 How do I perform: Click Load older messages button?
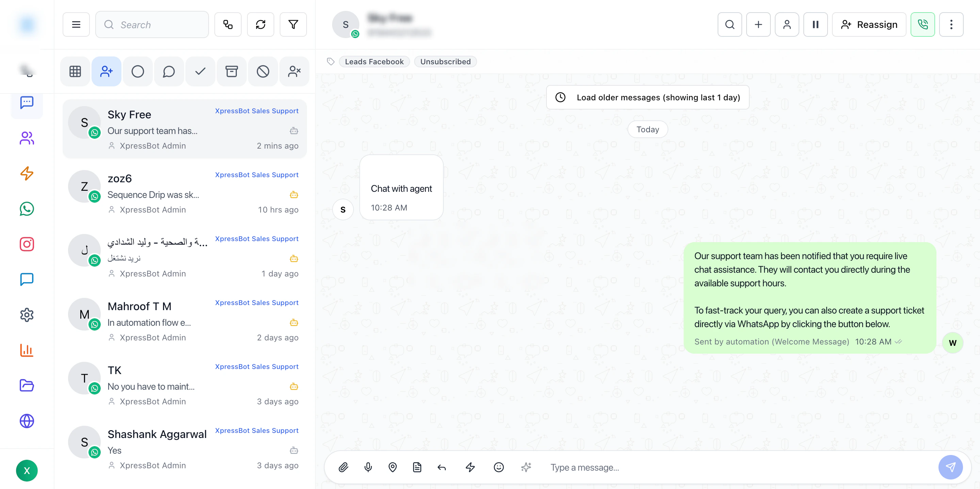pos(648,97)
